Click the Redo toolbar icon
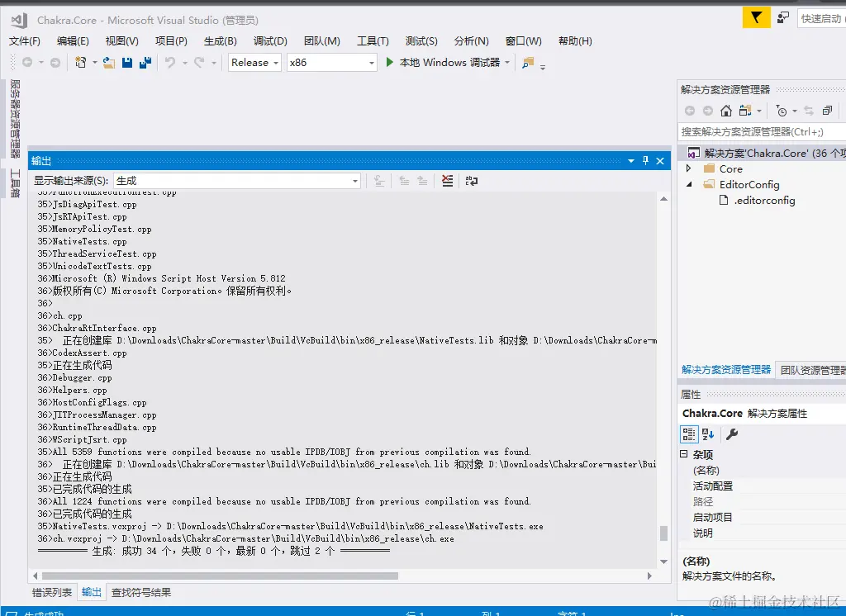Screen dimensions: 846x616 pos(199,63)
